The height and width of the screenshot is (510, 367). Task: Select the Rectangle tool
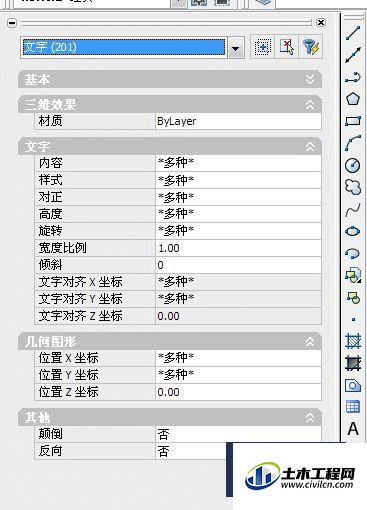coord(353,121)
